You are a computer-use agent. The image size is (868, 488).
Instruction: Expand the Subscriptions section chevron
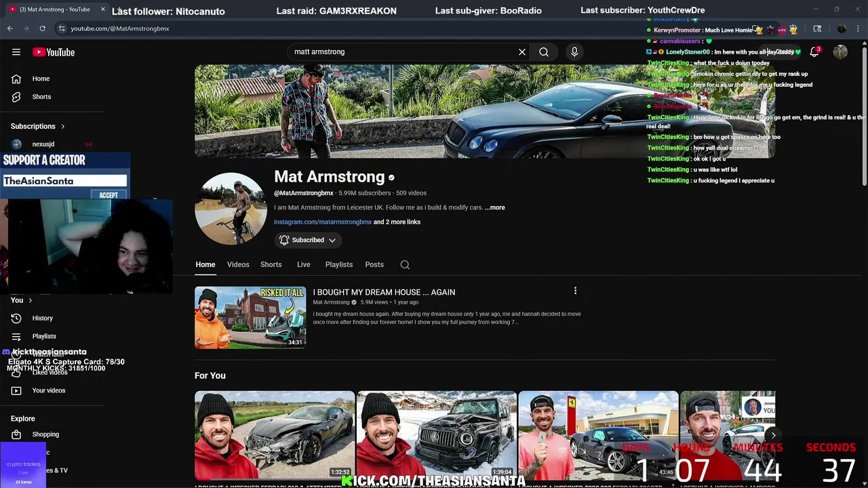(x=63, y=126)
